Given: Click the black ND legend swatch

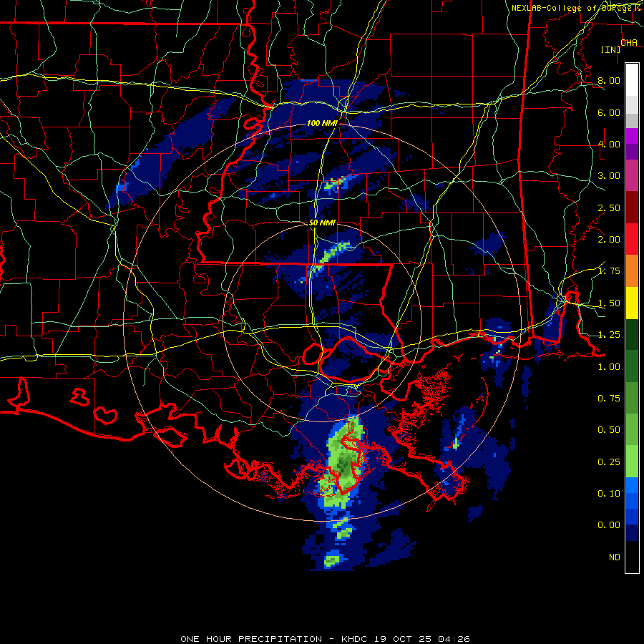Looking at the screenshot, I should point(632,557).
